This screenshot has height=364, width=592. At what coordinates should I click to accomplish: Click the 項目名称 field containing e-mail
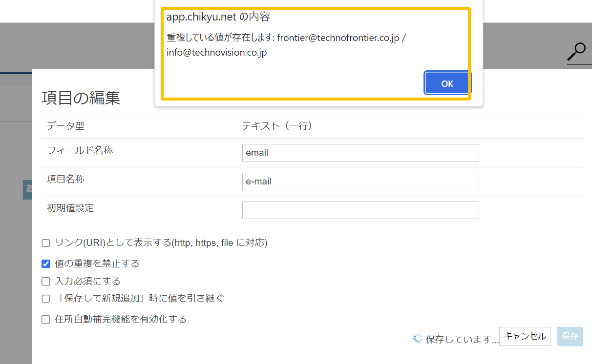(x=360, y=182)
